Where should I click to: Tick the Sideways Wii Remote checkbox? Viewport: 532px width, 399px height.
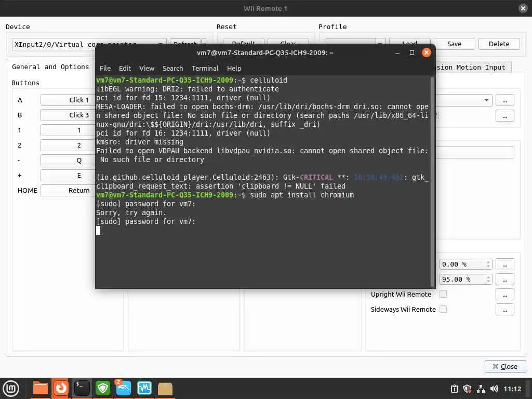tap(443, 309)
